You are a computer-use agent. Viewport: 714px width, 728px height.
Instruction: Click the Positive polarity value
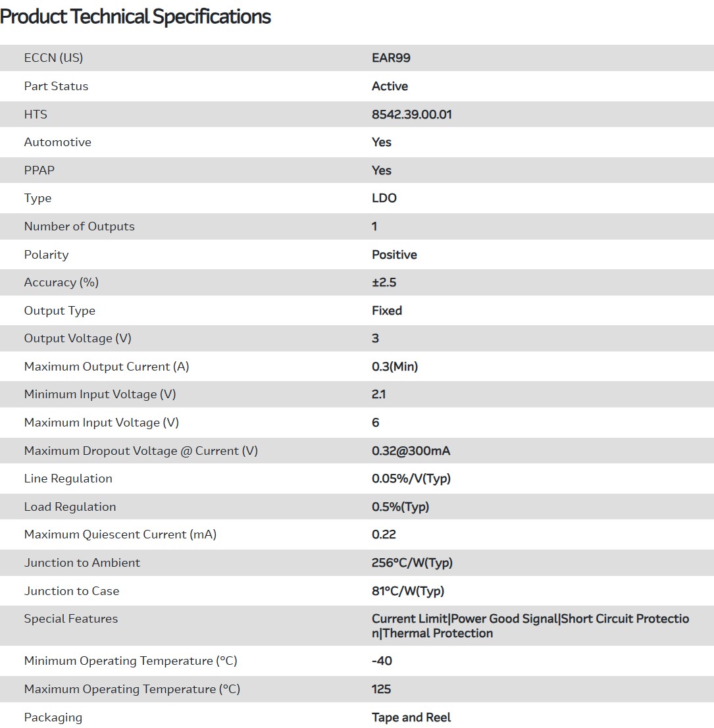394,255
